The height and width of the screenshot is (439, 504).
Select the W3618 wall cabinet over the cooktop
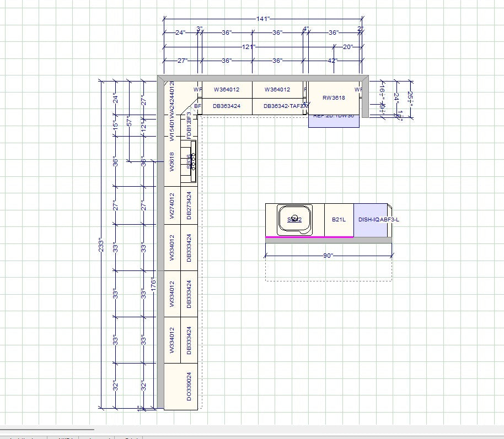(x=172, y=161)
